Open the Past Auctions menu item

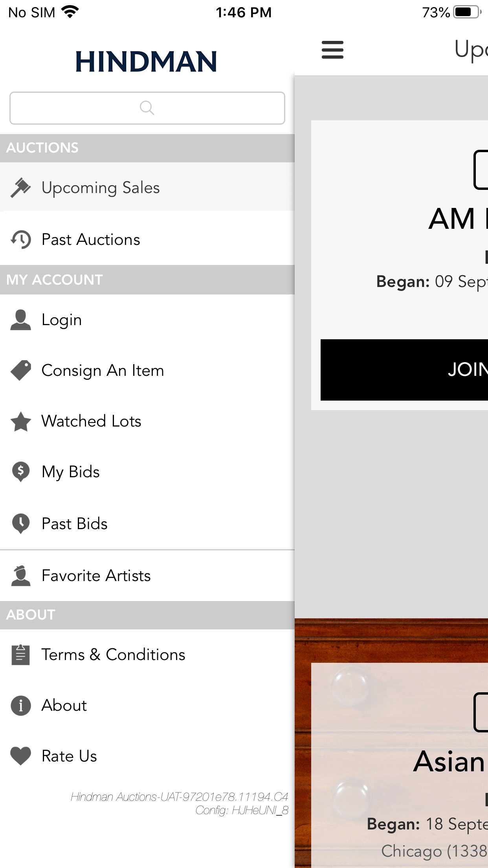point(91,239)
